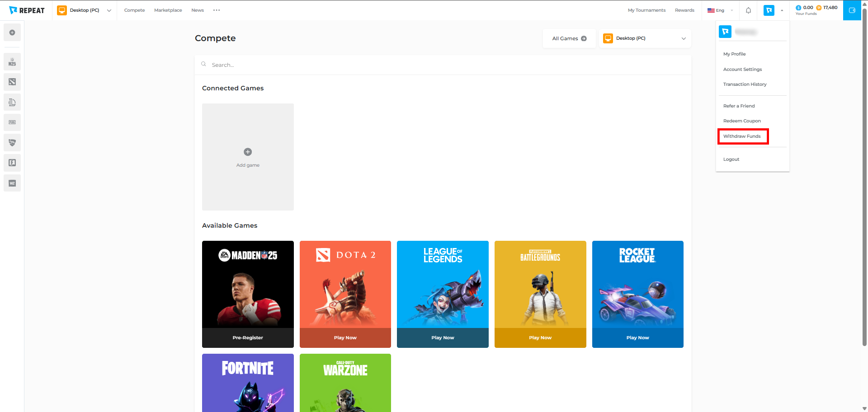Viewport: 868px width, 412px height.
Task: Open Compete page Desktop (PC) dropdown
Action: (645, 38)
